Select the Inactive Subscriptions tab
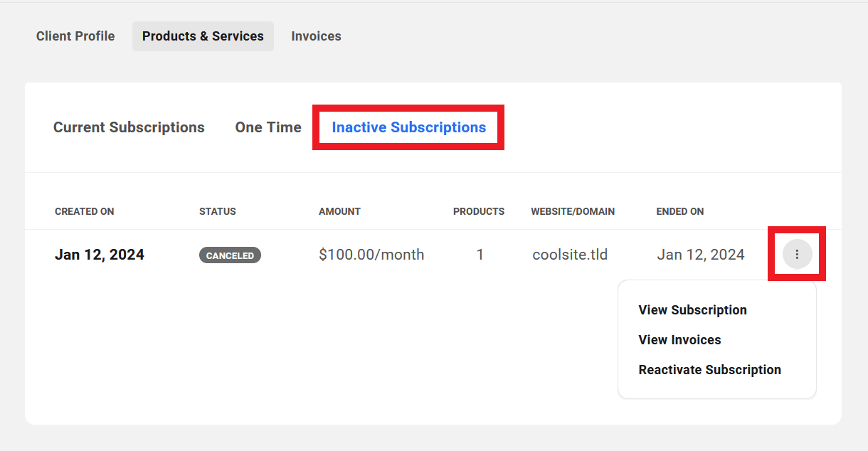The height and width of the screenshot is (451, 868). coord(408,127)
